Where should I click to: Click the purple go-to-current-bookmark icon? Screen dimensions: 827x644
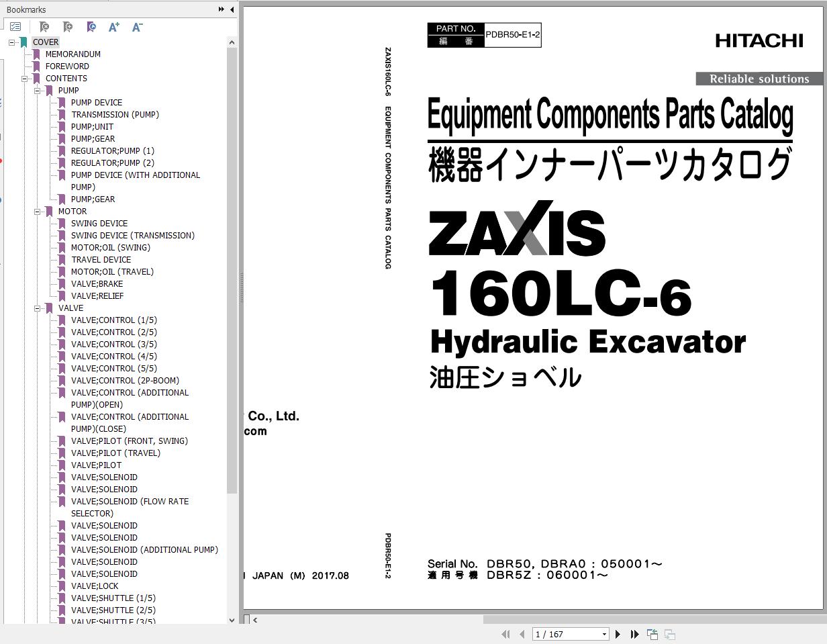point(91,27)
